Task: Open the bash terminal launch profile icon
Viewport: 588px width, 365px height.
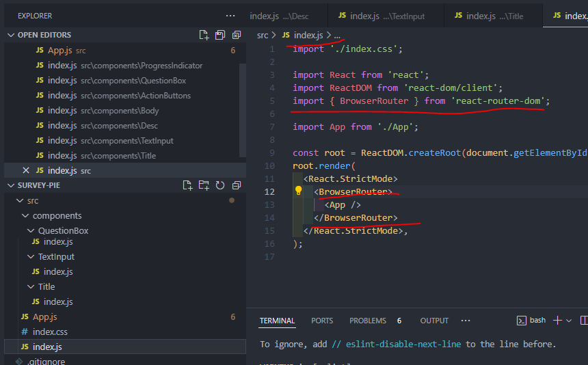Action: point(521,321)
